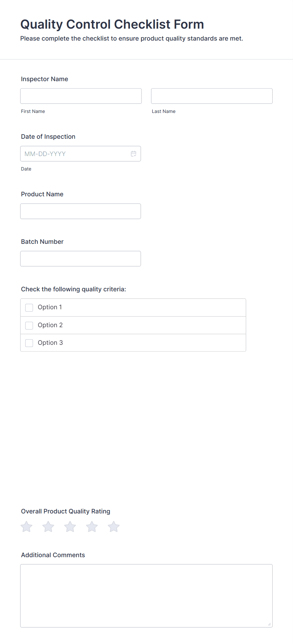Check the Option 3 quality criterion

[x=29, y=343]
